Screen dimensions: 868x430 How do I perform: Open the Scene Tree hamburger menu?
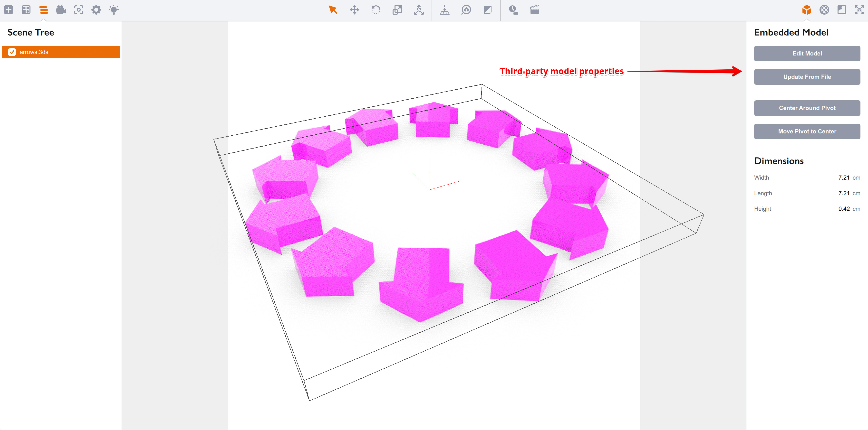[43, 10]
